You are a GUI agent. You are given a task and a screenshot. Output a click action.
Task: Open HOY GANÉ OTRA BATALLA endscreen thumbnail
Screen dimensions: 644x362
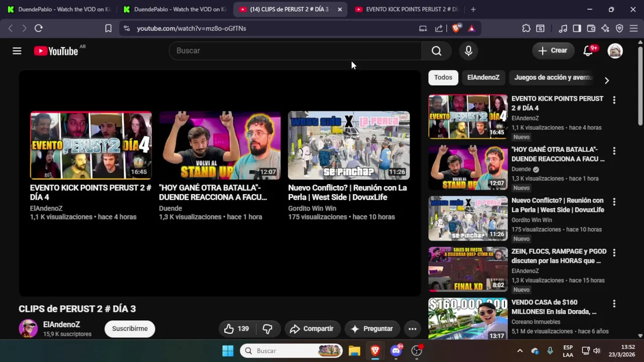tap(220, 145)
